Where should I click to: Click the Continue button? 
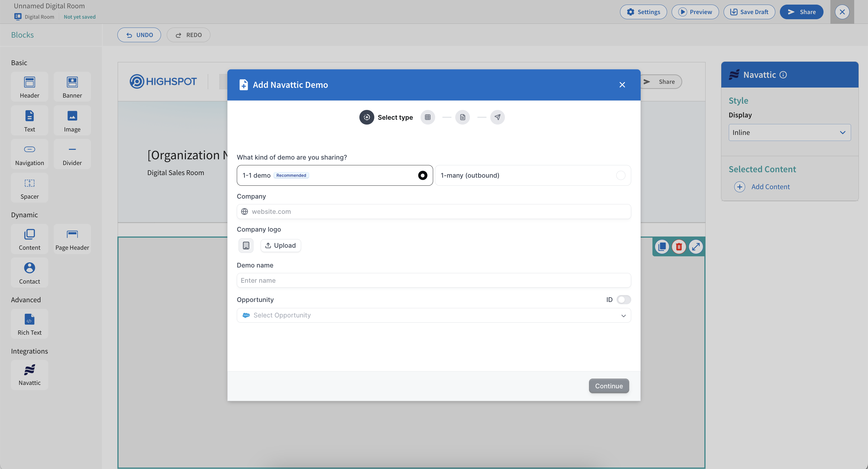tap(609, 386)
